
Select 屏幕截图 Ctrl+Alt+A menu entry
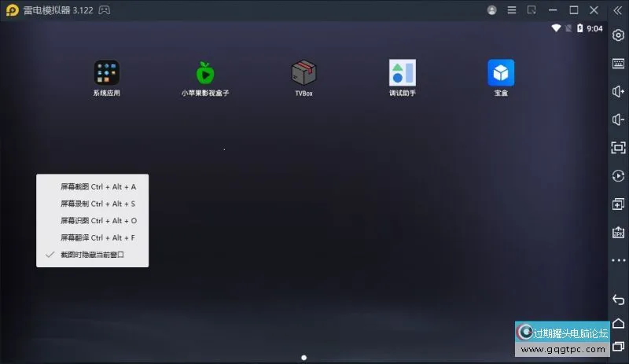(x=98, y=187)
